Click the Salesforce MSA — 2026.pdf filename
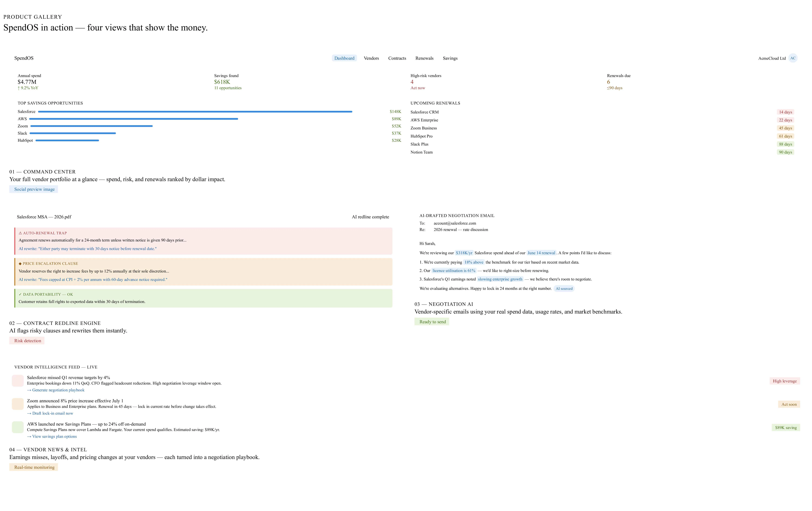The width and height of the screenshot is (812, 511). [44, 217]
